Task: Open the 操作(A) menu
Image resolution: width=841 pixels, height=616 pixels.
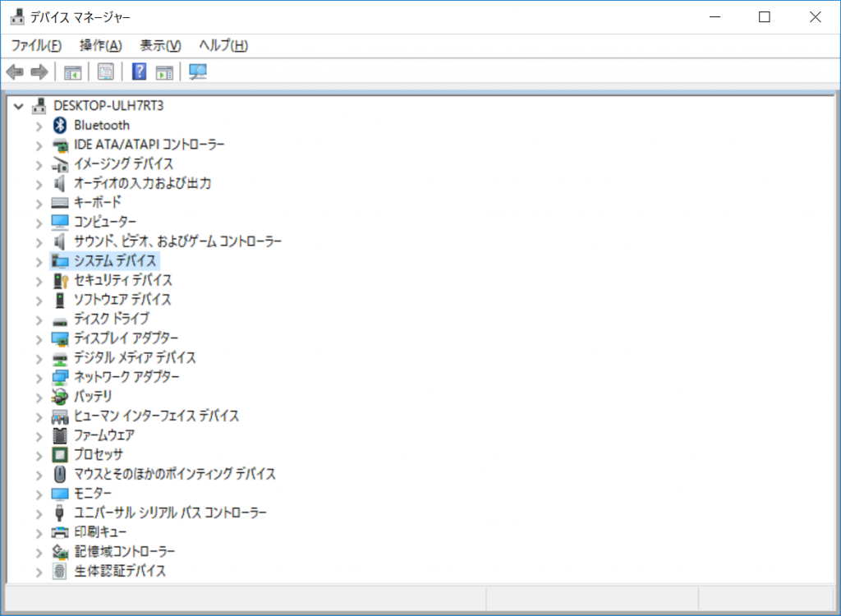Action: point(101,46)
